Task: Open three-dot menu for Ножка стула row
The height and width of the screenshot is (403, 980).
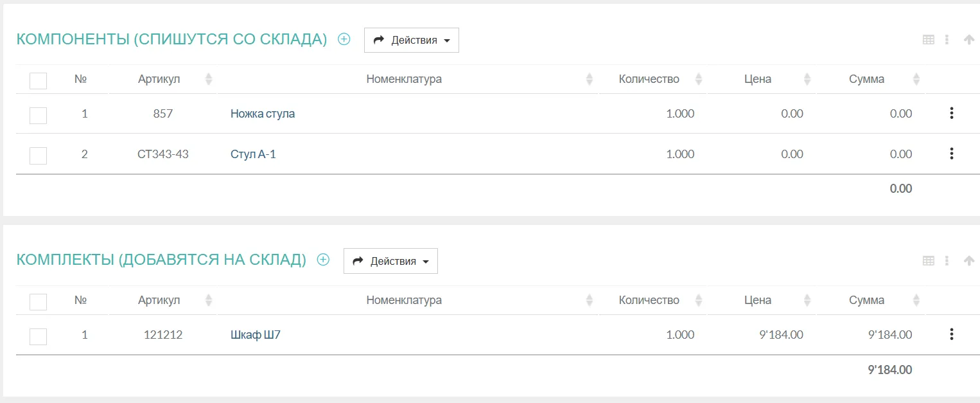Action: pyautogui.click(x=951, y=114)
